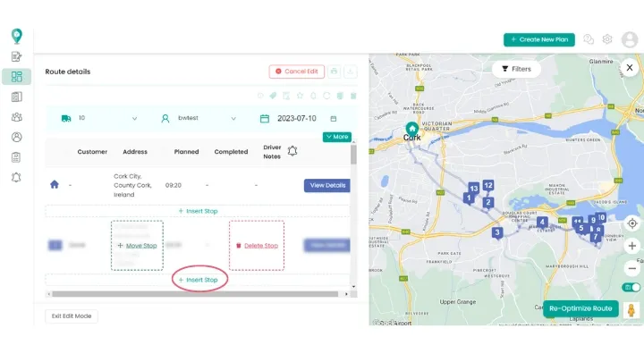Image resolution: width=644 pixels, height=362 pixels.
Task: Click the horizontal scrollbar under the stops table
Action: point(188,293)
